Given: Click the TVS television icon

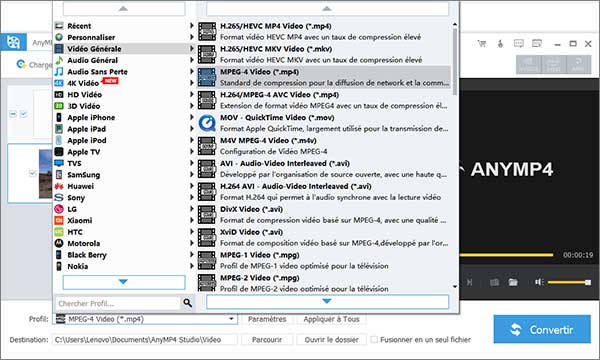Looking at the screenshot, I should pyautogui.click(x=59, y=163).
